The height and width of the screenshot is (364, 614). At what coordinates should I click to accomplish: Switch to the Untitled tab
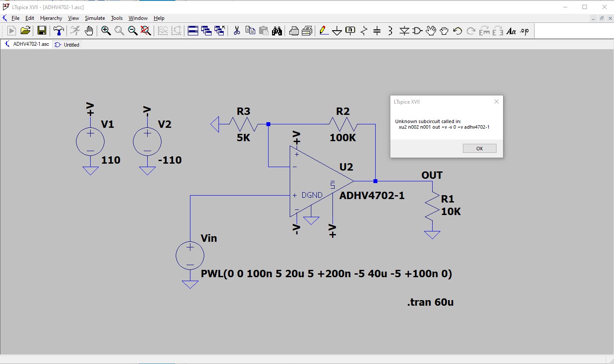pos(67,44)
